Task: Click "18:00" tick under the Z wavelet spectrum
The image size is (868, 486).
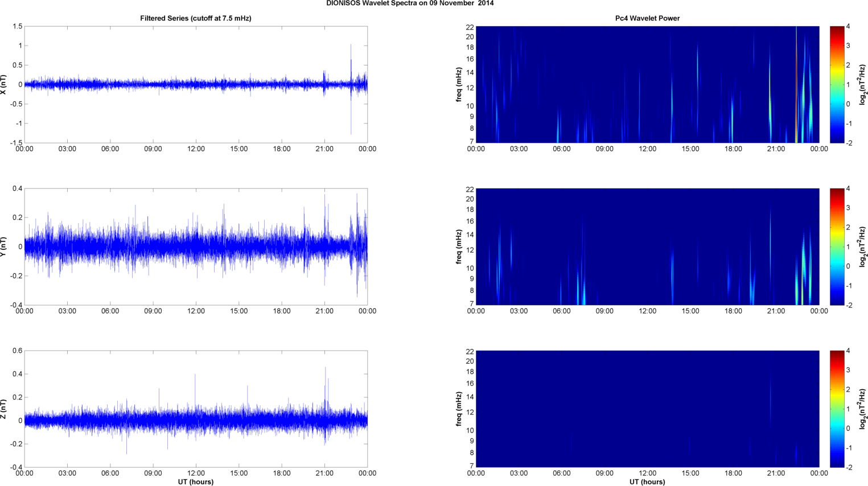Action: [733, 473]
